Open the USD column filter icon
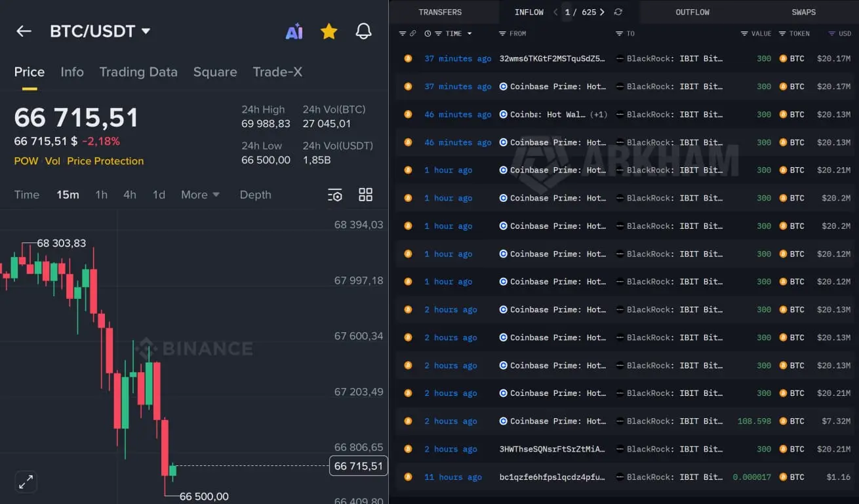This screenshot has width=859, height=504. (x=831, y=33)
